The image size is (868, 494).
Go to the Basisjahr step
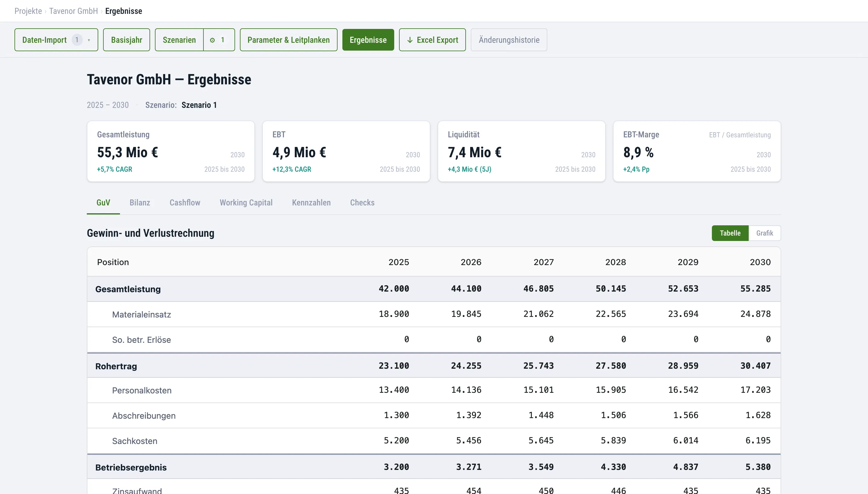[x=126, y=40]
